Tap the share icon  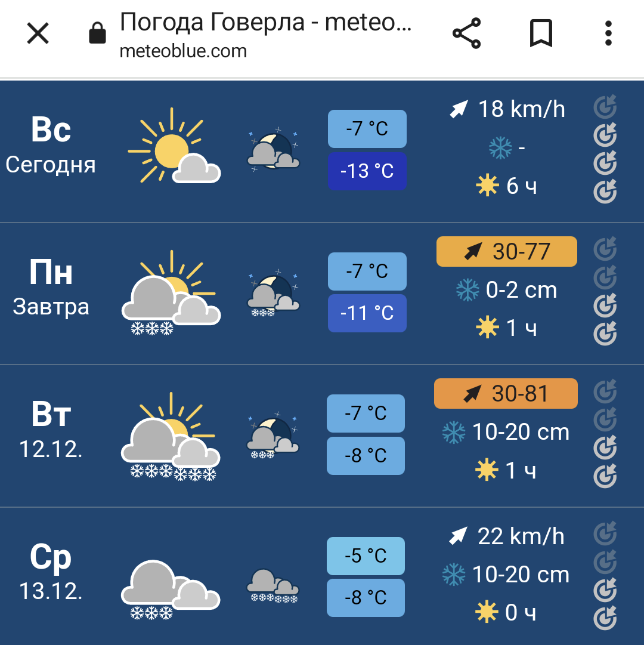(466, 33)
